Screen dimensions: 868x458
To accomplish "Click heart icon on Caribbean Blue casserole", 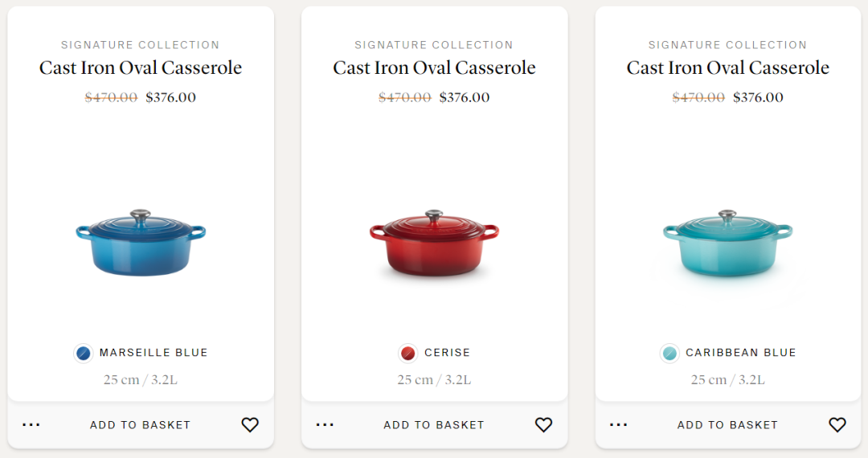I will [837, 425].
